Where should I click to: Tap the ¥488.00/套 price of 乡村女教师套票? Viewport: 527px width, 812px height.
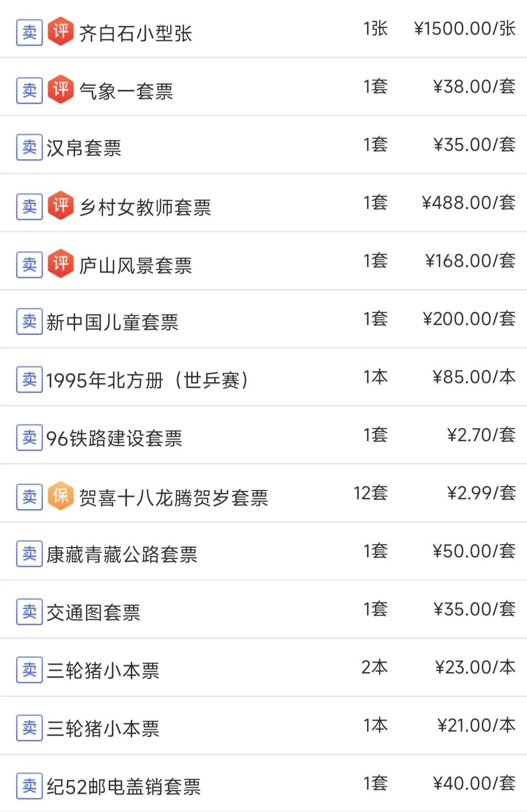(x=468, y=203)
